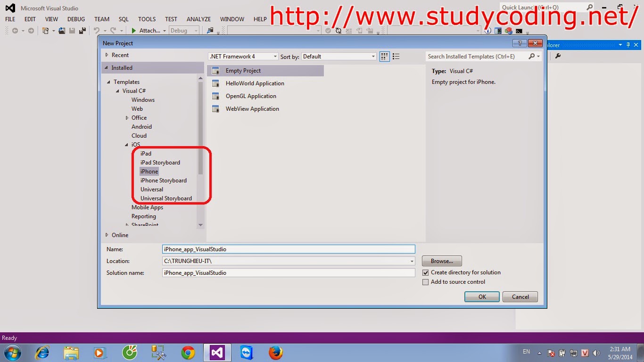Expand the Recent section

(x=107, y=55)
